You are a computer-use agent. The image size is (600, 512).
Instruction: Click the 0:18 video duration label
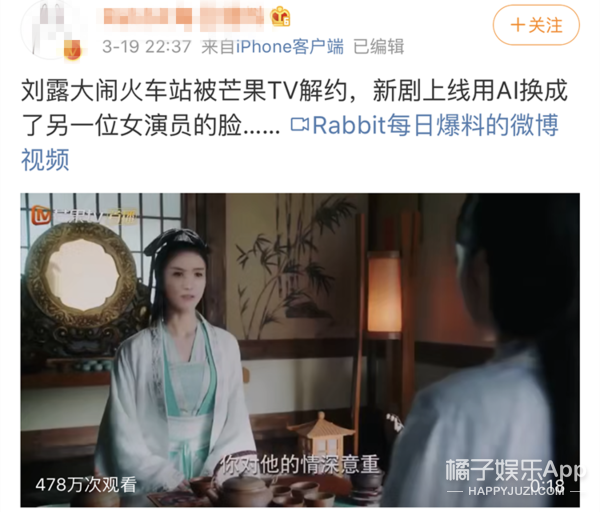[x=547, y=486]
